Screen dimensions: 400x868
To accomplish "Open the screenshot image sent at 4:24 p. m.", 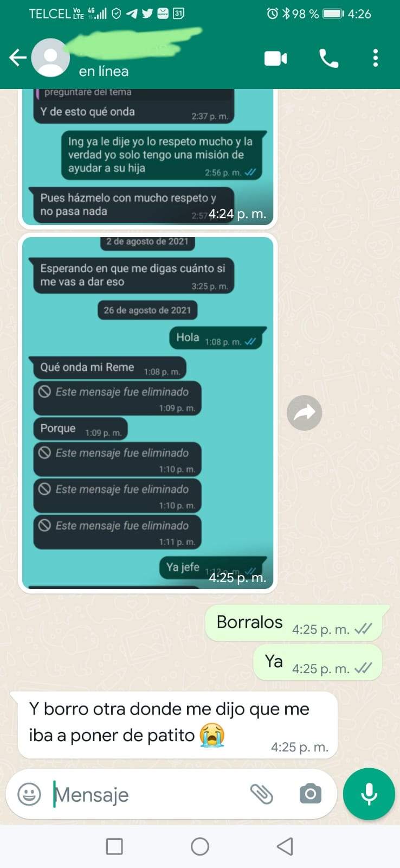I will 148,158.
